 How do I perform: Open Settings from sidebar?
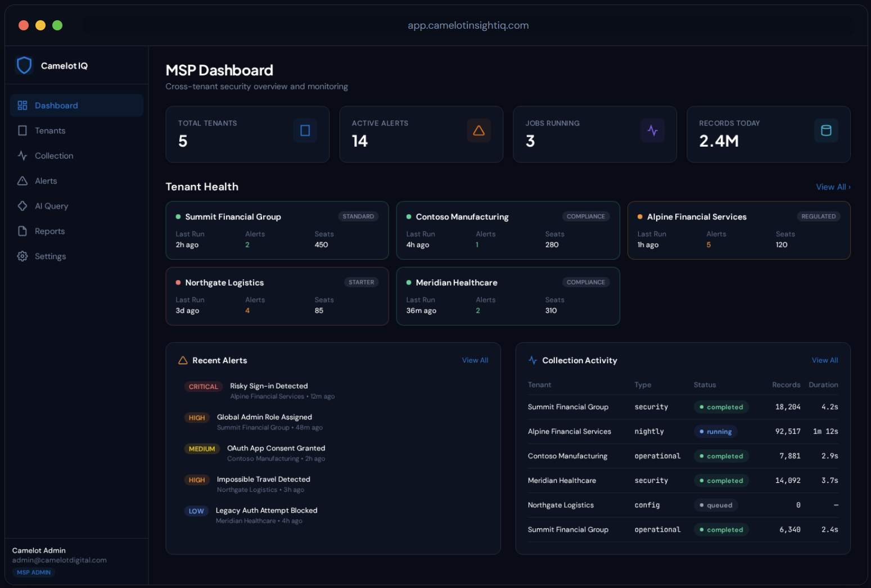pos(76,256)
